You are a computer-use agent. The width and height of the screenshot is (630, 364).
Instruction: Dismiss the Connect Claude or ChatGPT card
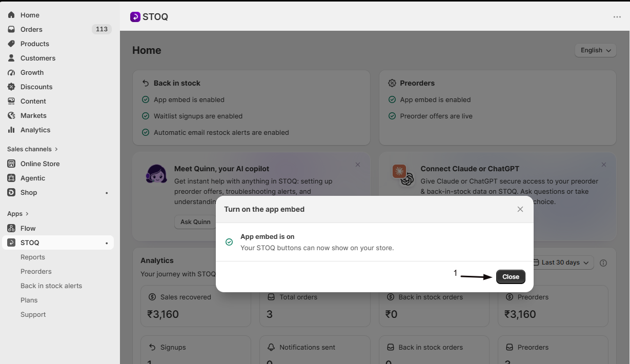(x=604, y=165)
